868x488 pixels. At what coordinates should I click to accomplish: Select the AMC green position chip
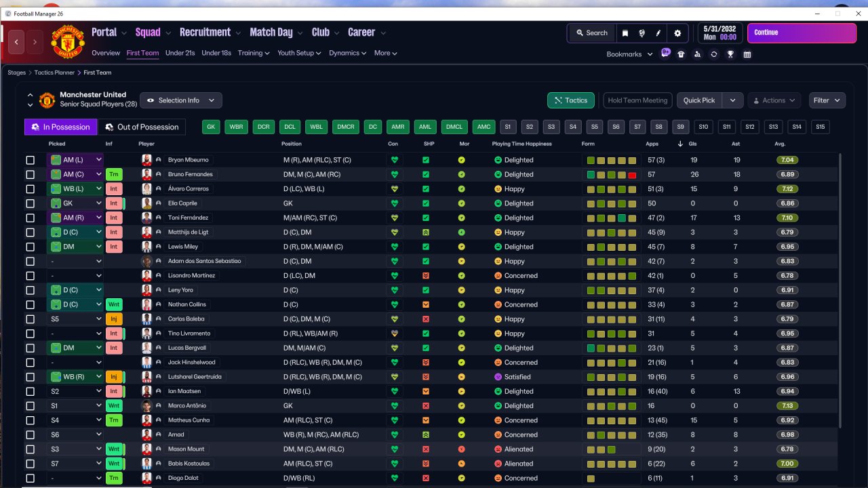click(x=484, y=127)
